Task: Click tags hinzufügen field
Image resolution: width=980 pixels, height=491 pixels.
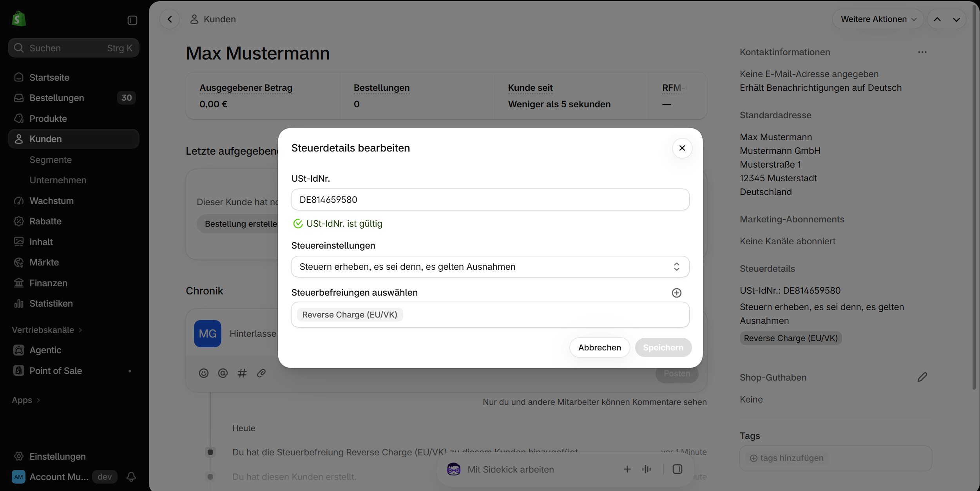Action: [835, 458]
